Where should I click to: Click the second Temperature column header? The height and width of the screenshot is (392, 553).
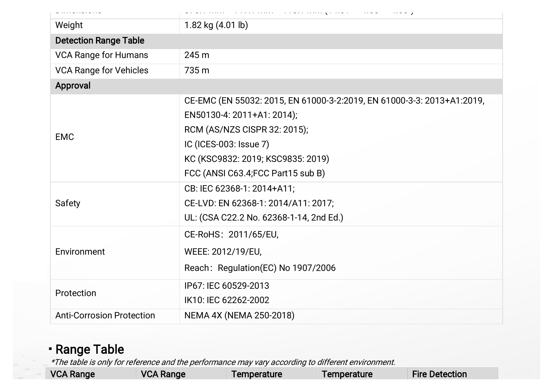[347, 374]
